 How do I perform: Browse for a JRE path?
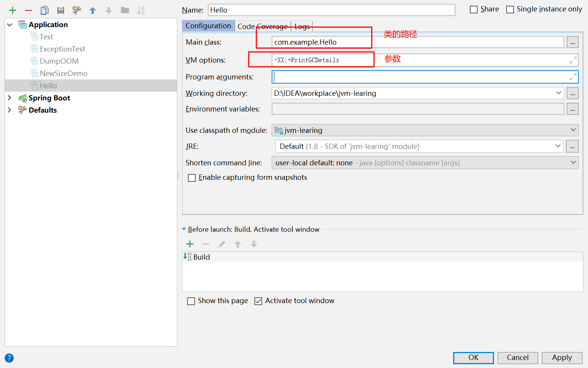coord(572,146)
